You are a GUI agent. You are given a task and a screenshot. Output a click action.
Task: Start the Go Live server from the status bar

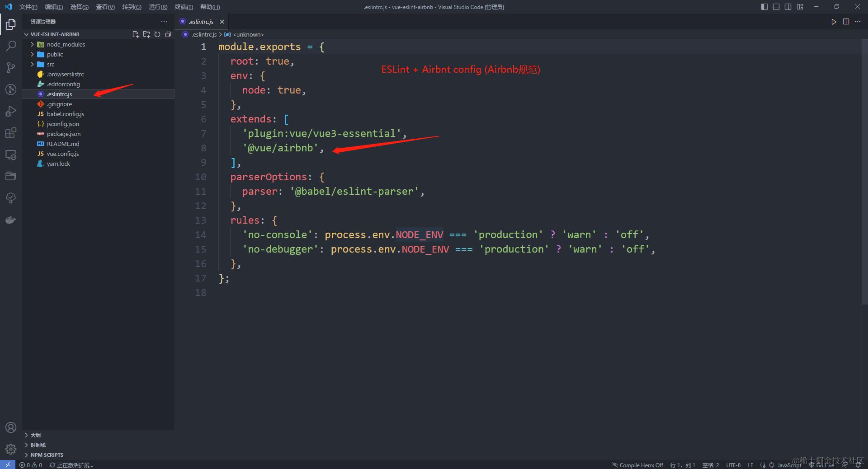(821, 465)
